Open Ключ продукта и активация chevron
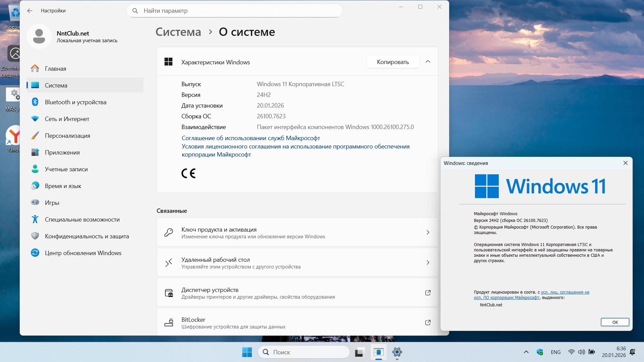 pos(428,233)
